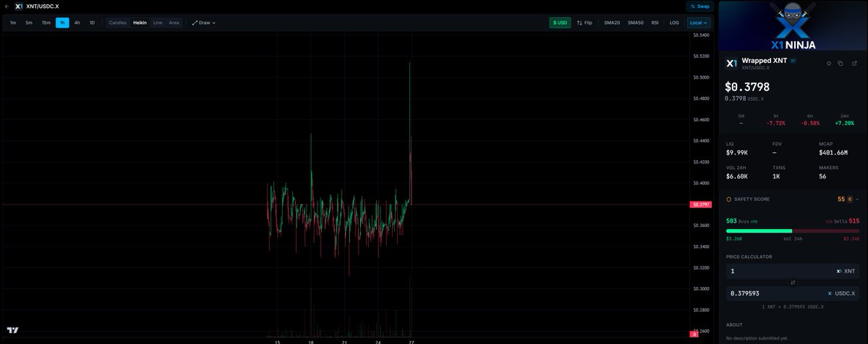Click the $0.3798 main price

pyautogui.click(x=747, y=87)
